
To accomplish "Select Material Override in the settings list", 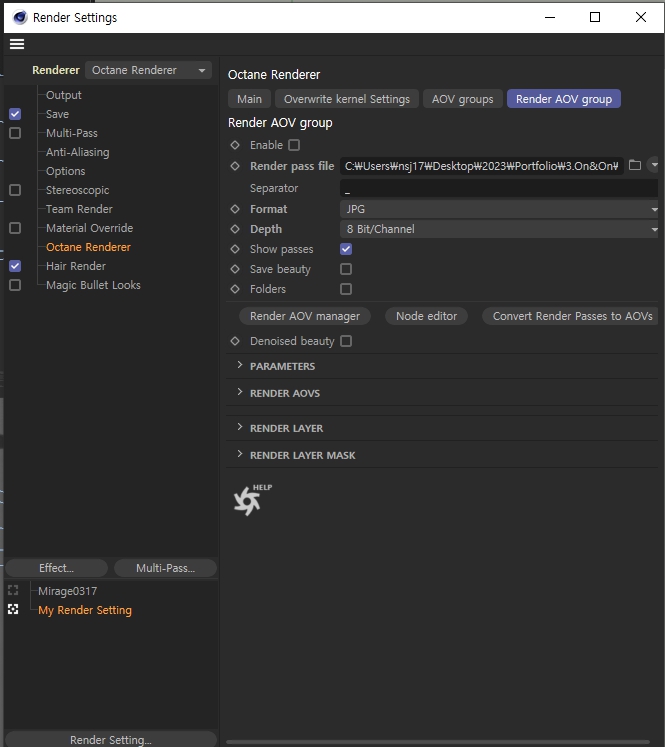I will [x=90, y=228].
